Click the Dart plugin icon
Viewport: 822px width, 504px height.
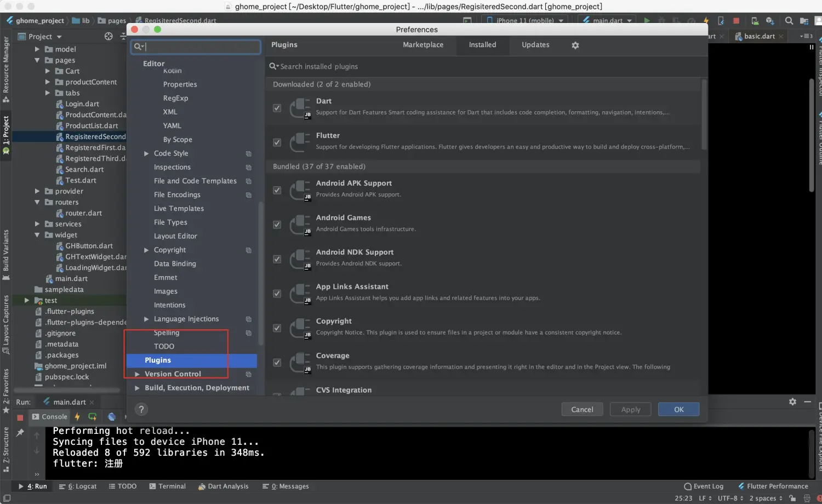[300, 107]
